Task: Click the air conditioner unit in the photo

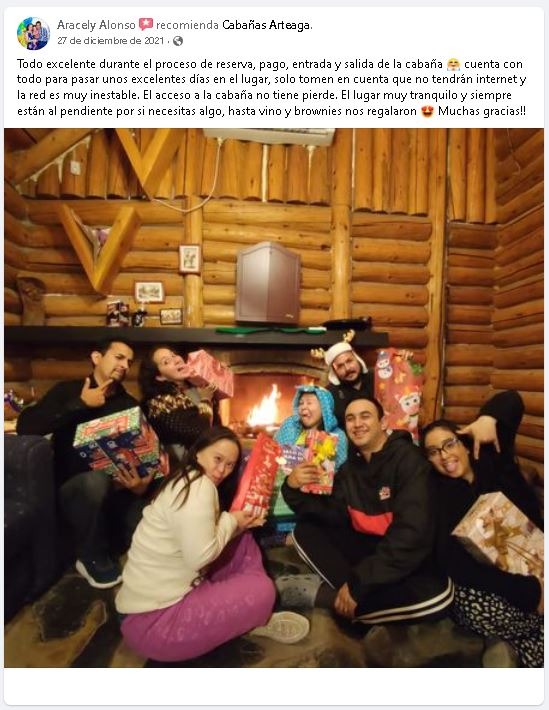Action: coord(269,137)
